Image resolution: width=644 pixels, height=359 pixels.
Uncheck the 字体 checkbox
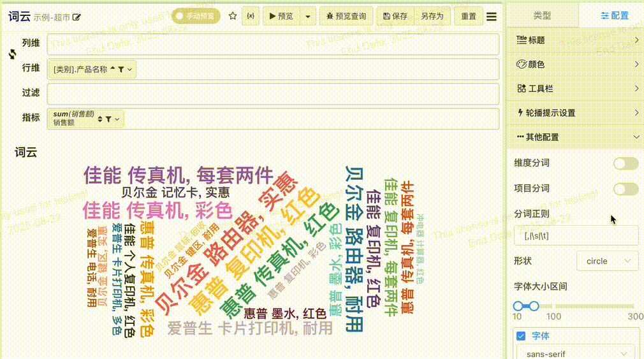click(521, 336)
